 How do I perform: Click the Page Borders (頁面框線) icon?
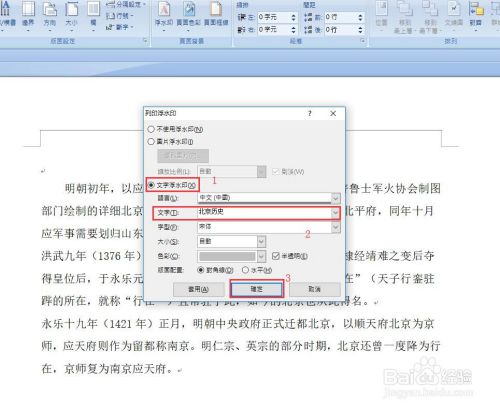coord(216,15)
